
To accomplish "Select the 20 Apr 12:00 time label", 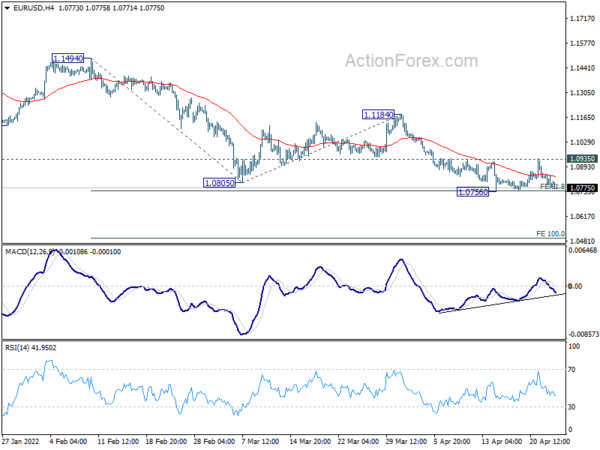I will [x=550, y=441].
